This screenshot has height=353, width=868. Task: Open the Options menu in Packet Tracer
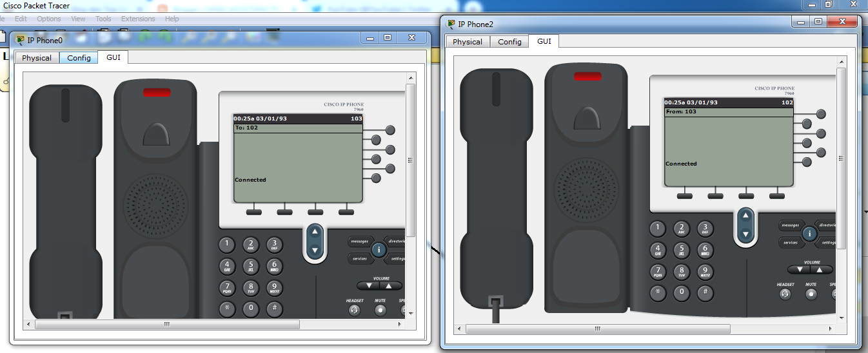(x=49, y=19)
